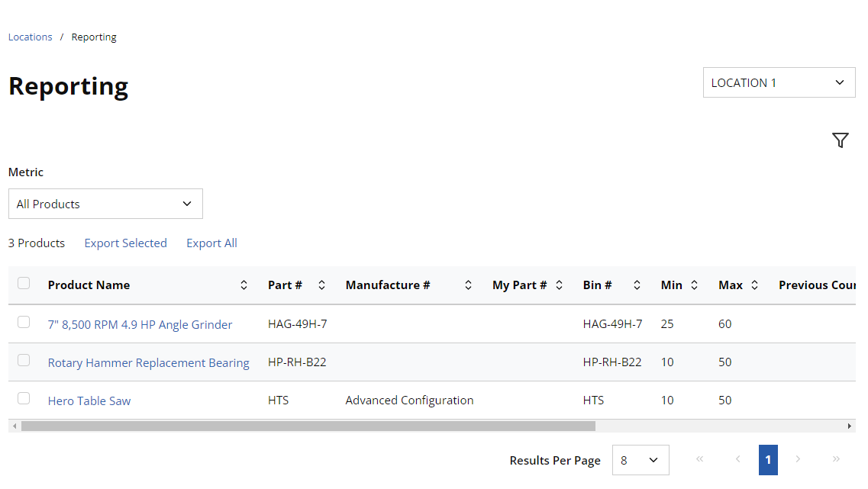Go to next page chevron
The width and height of the screenshot is (868, 489).
pos(798,459)
